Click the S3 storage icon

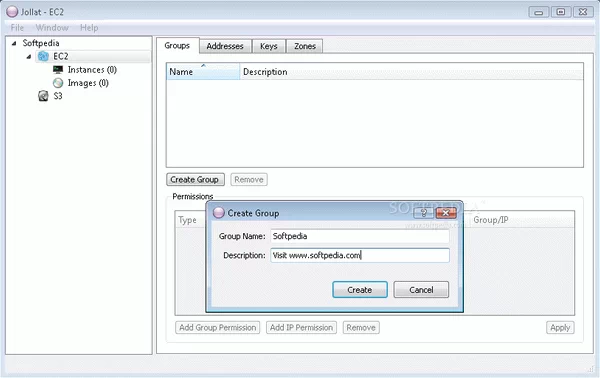pos(43,96)
